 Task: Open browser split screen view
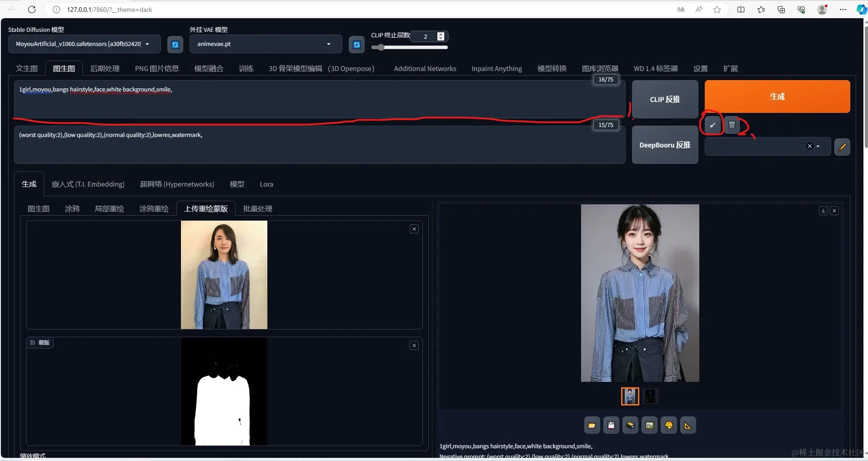741,10
